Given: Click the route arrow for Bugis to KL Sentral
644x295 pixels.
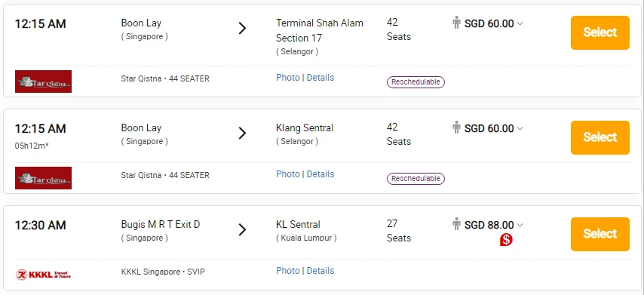Looking at the screenshot, I should 242,229.
